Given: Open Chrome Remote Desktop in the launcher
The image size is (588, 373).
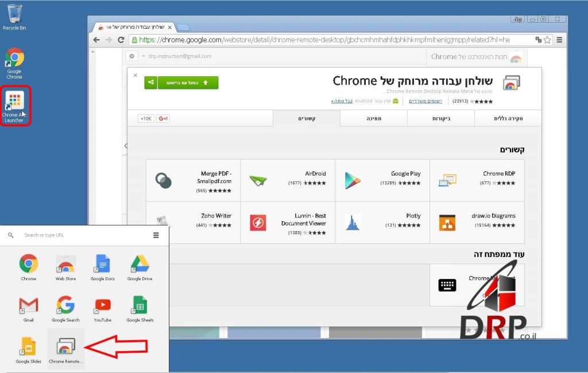Looking at the screenshot, I should (65, 347).
